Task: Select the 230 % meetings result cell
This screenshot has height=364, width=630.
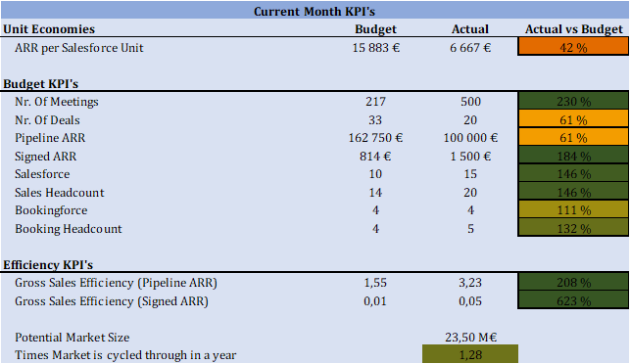Action: click(x=573, y=101)
